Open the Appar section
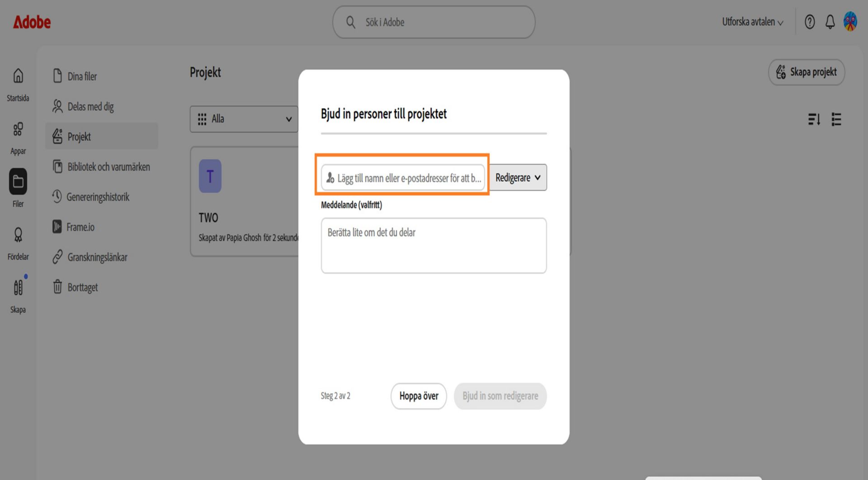This screenshot has width=868, height=480. (x=18, y=138)
